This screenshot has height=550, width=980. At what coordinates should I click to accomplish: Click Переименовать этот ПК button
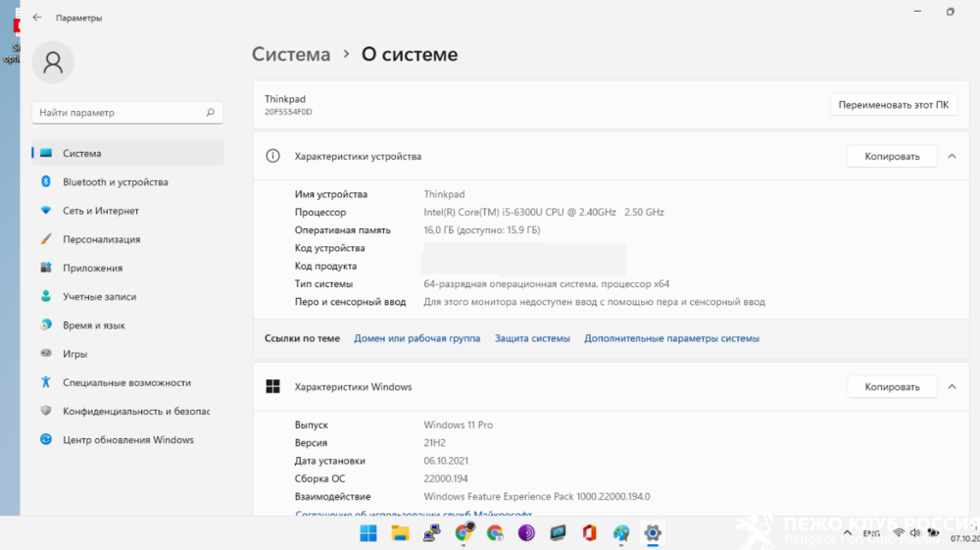pyautogui.click(x=894, y=105)
